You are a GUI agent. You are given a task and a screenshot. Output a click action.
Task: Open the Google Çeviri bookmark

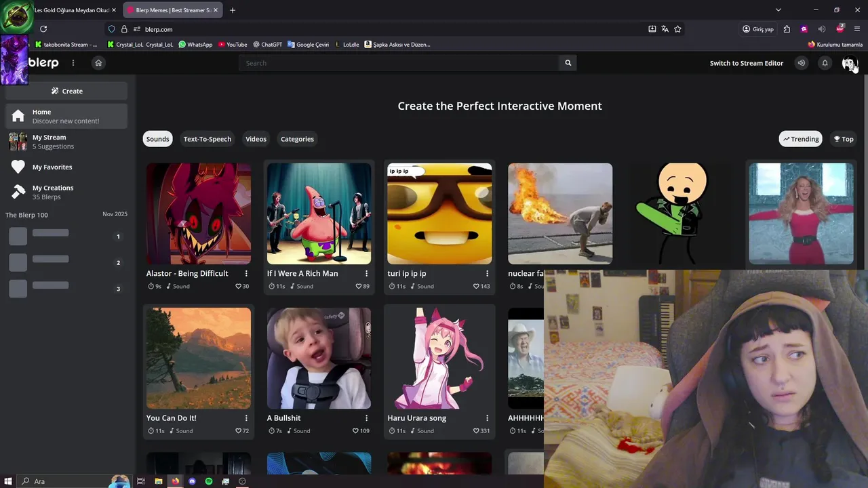pyautogui.click(x=308, y=45)
